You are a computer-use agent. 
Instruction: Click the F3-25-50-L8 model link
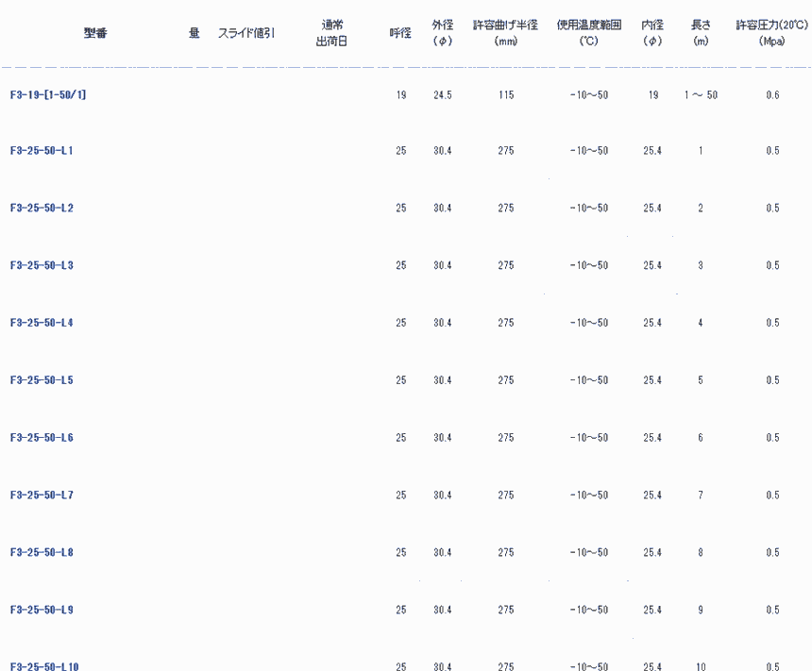click(42, 553)
